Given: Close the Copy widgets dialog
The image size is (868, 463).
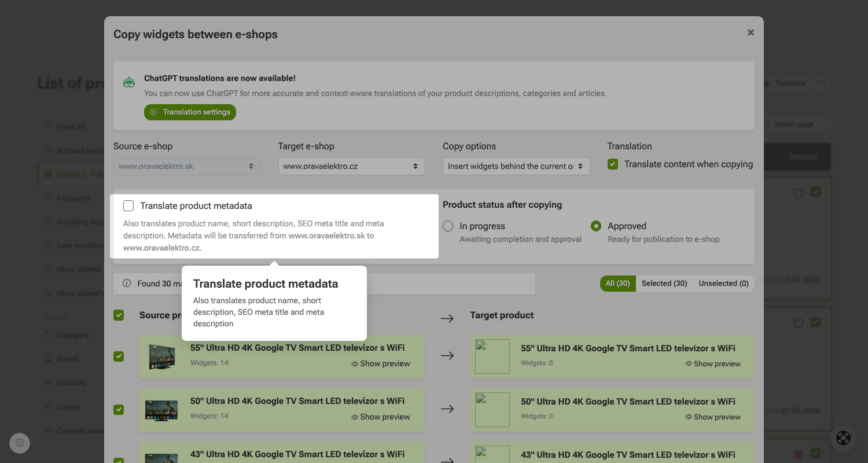Looking at the screenshot, I should click(x=751, y=32).
